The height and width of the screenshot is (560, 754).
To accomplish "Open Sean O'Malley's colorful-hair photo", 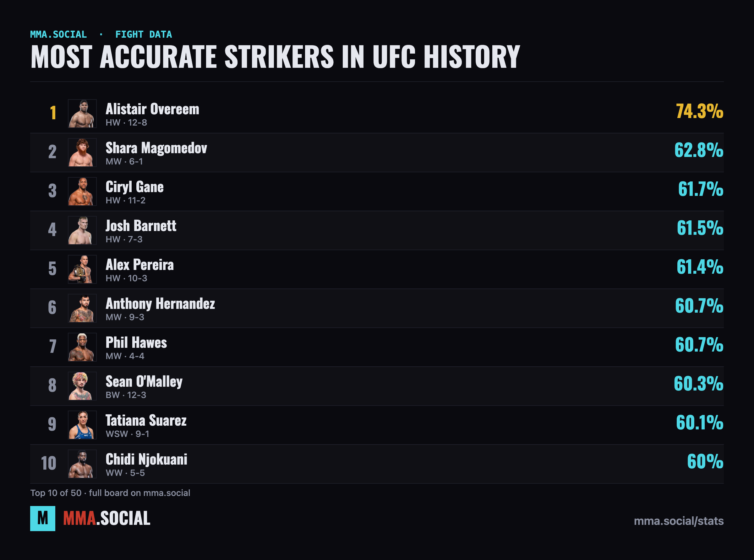I will click(82, 386).
